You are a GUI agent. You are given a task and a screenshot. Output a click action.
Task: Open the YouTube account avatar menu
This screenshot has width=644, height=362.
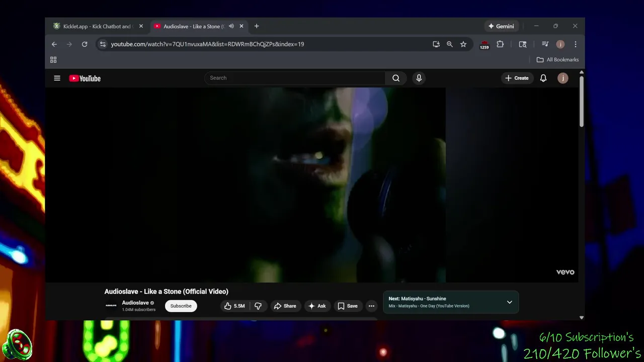[x=563, y=78]
